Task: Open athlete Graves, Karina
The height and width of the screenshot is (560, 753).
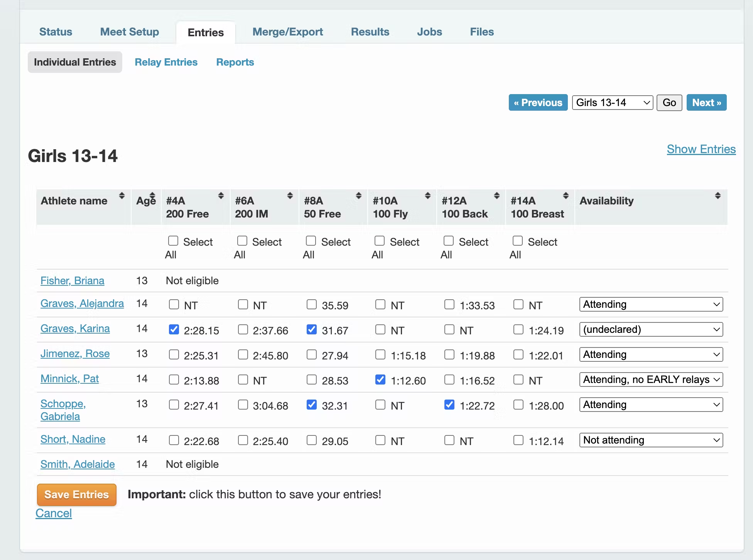Action: pos(75,329)
